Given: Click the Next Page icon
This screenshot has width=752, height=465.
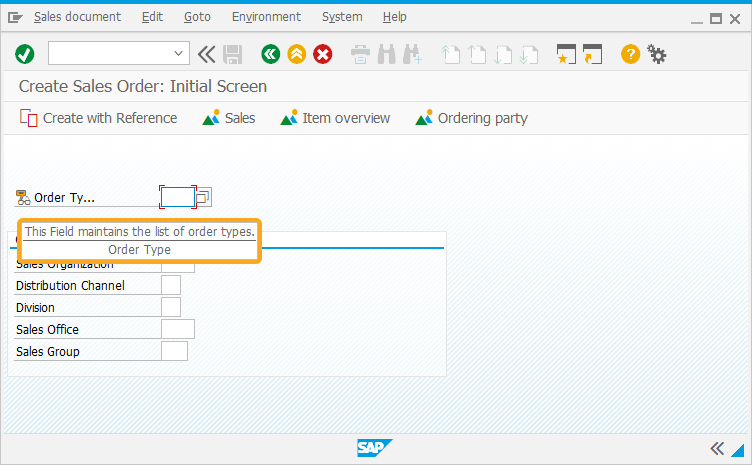Looking at the screenshot, I should (503, 54).
